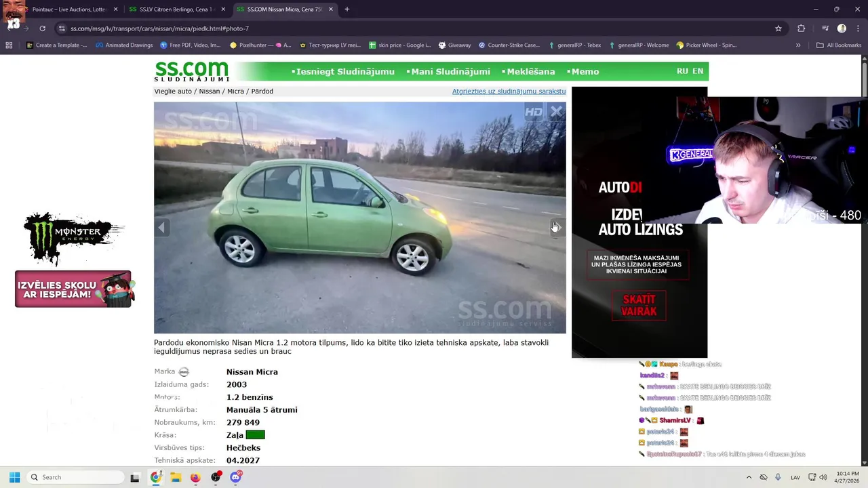The image size is (868, 488).
Task: Switch LAV keyboard language indicator
Action: [x=795, y=477]
